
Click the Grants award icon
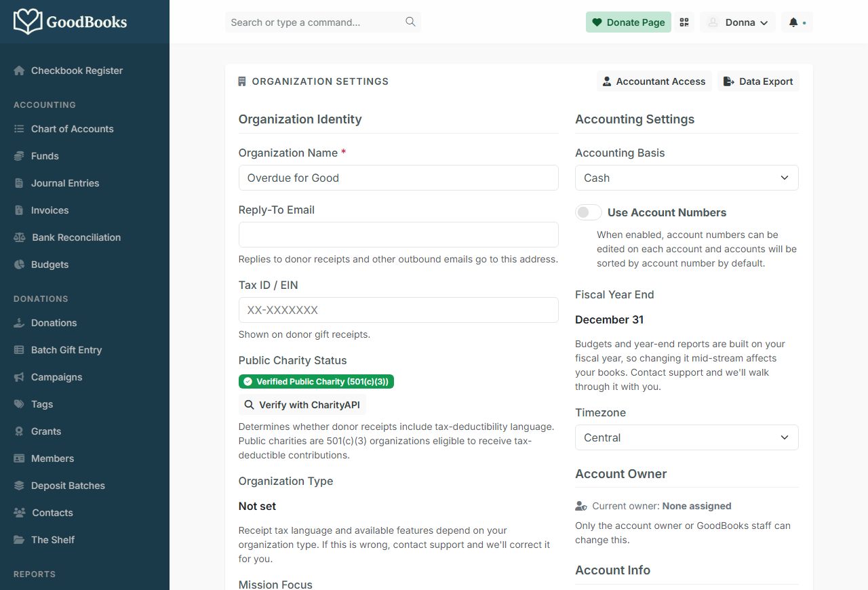19,431
